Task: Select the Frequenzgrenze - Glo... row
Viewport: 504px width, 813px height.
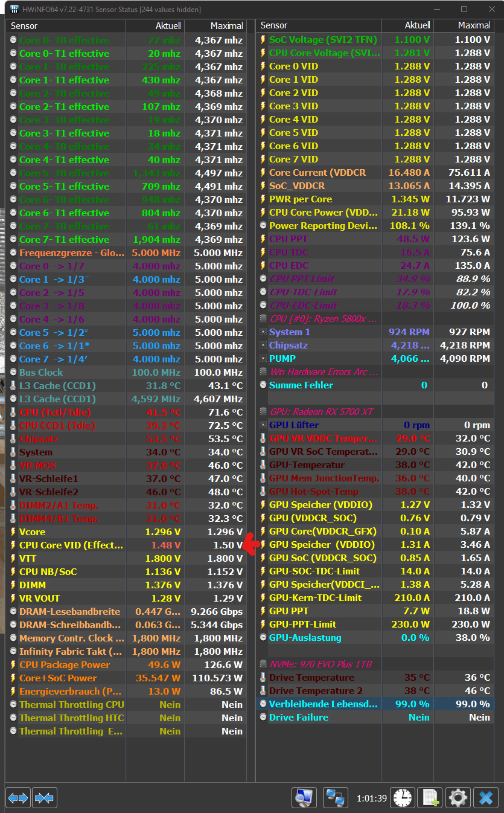Action: pos(127,253)
